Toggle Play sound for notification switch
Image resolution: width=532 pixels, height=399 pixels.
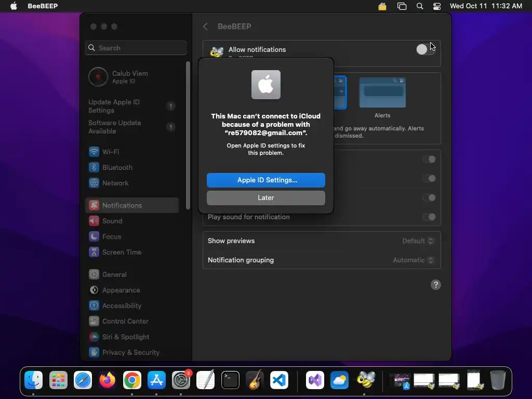point(429,217)
